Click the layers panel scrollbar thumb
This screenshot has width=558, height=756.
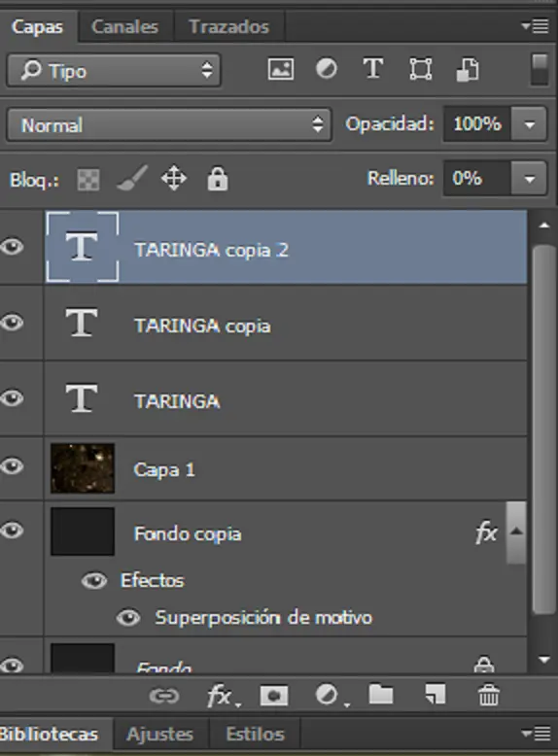point(544,430)
